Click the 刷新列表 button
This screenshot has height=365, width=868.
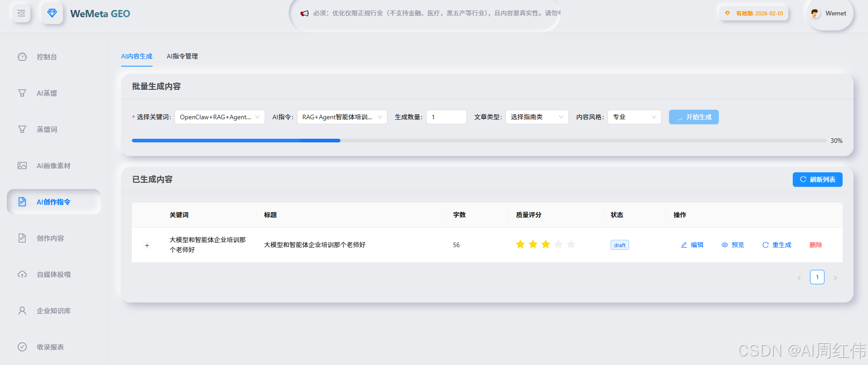(x=818, y=180)
